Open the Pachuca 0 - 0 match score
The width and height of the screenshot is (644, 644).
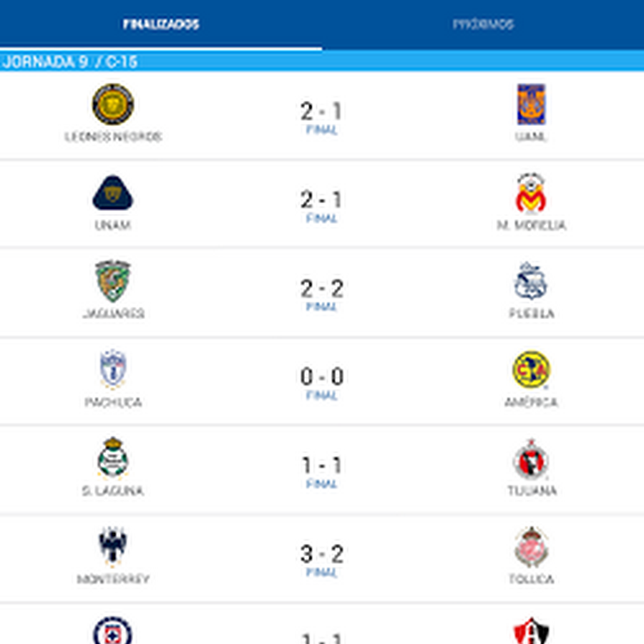[321, 378]
